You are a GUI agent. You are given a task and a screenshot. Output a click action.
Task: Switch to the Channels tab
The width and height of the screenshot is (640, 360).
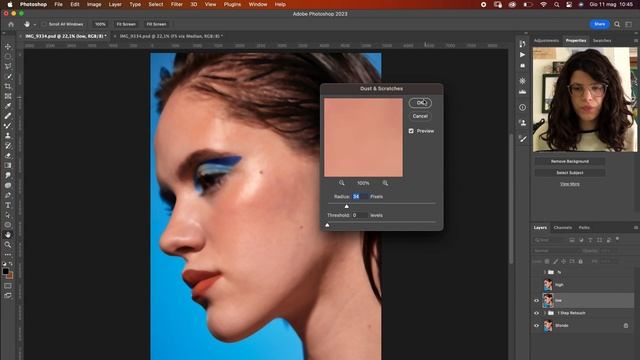(x=562, y=227)
